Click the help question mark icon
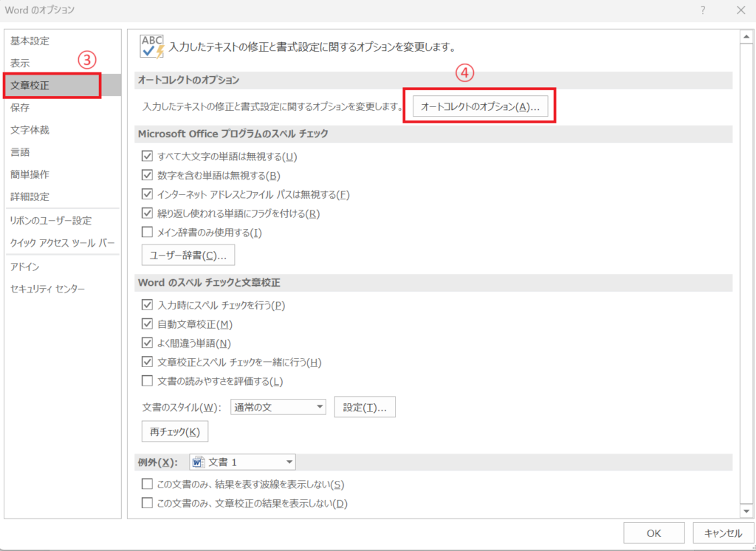Image resolution: width=756 pixels, height=551 pixels. pyautogui.click(x=704, y=10)
